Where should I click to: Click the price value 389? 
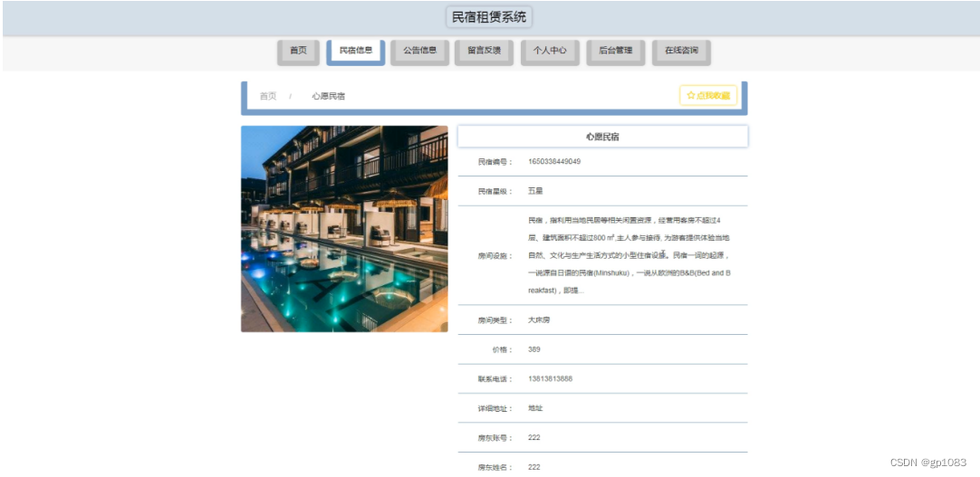click(x=533, y=349)
